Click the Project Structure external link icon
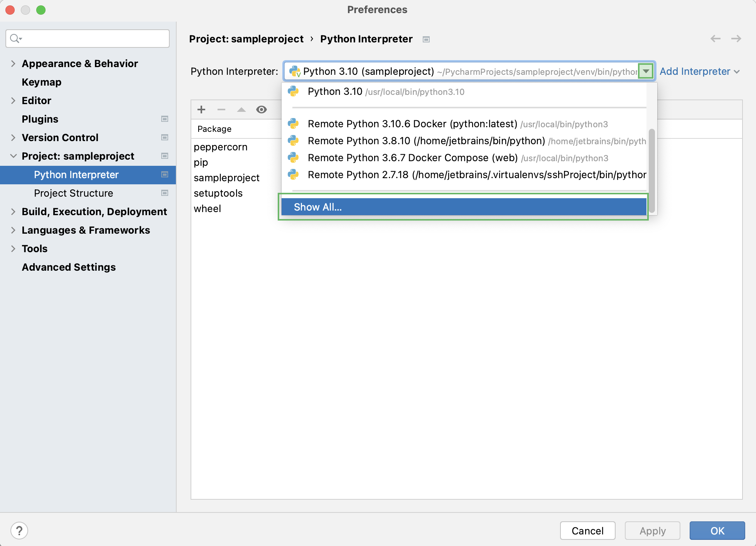The width and height of the screenshot is (756, 546). [x=165, y=193]
